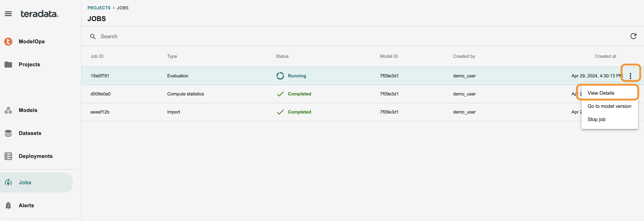Click demo_user in Compute statistics row
The width and height of the screenshot is (644, 221).
(464, 94)
